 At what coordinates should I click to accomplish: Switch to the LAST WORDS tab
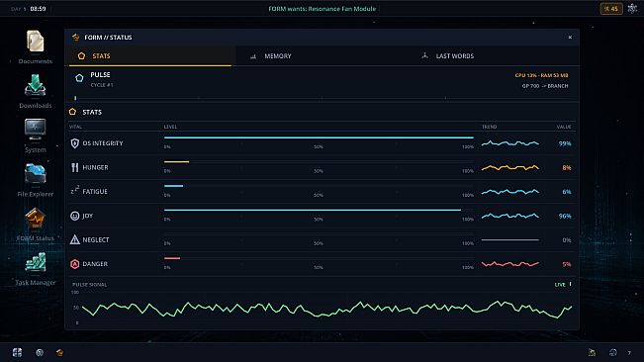494,55
